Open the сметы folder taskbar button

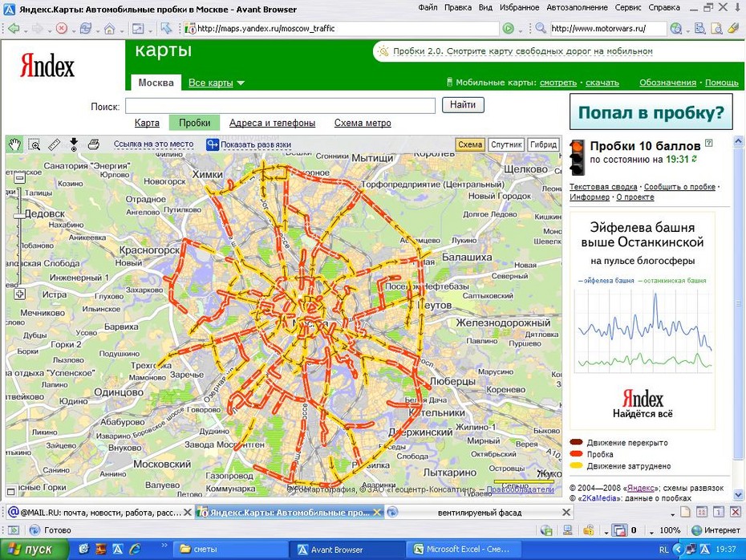tap(229, 550)
